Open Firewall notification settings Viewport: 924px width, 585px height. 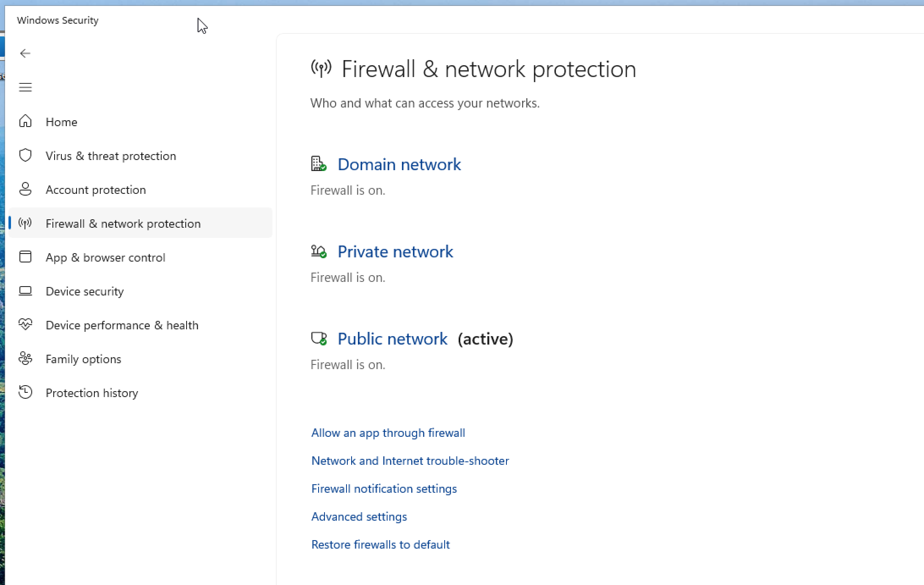point(384,488)
